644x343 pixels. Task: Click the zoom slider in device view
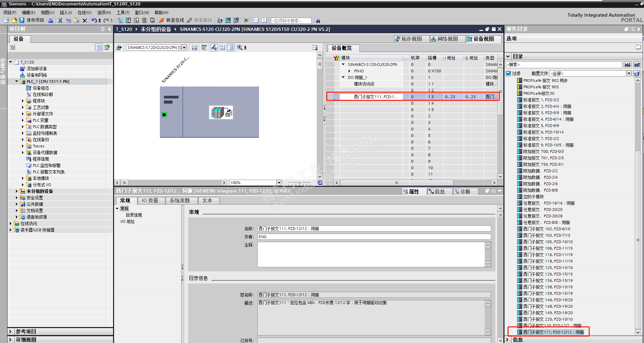click(x=299, y=183)
